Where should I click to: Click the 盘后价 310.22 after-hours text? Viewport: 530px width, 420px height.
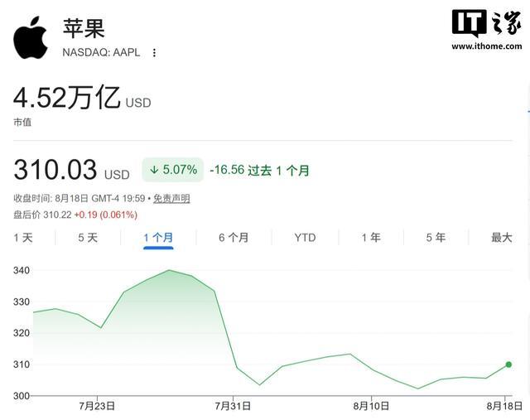click(x=42, y=215)
